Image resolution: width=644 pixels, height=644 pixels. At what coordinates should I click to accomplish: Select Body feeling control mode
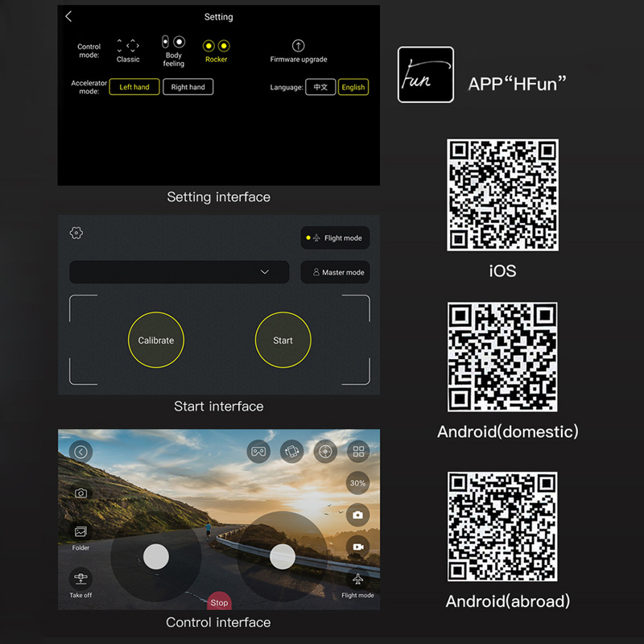[x=173, y=51]
